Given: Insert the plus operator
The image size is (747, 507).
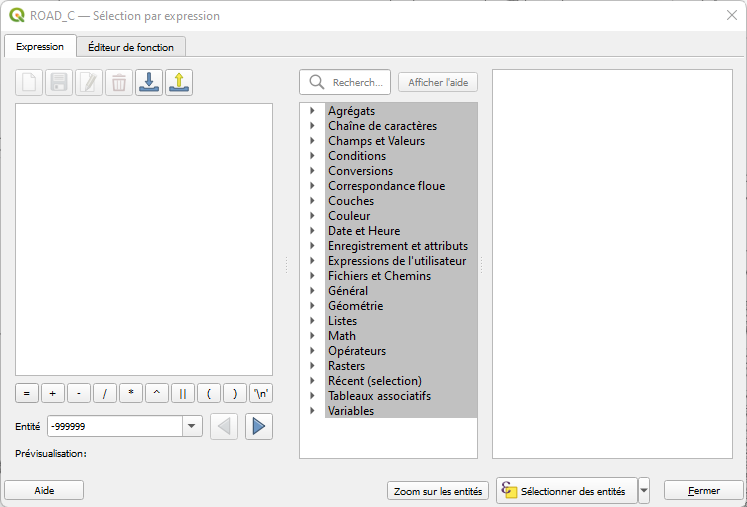Looking at the screenshot, I should coord(53,394).
